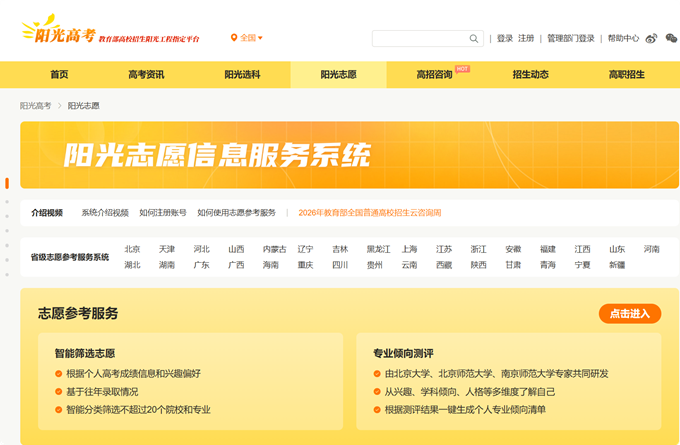Click the search magnifier icon
This screenshot has height=445, width=680.
point(474,39)
